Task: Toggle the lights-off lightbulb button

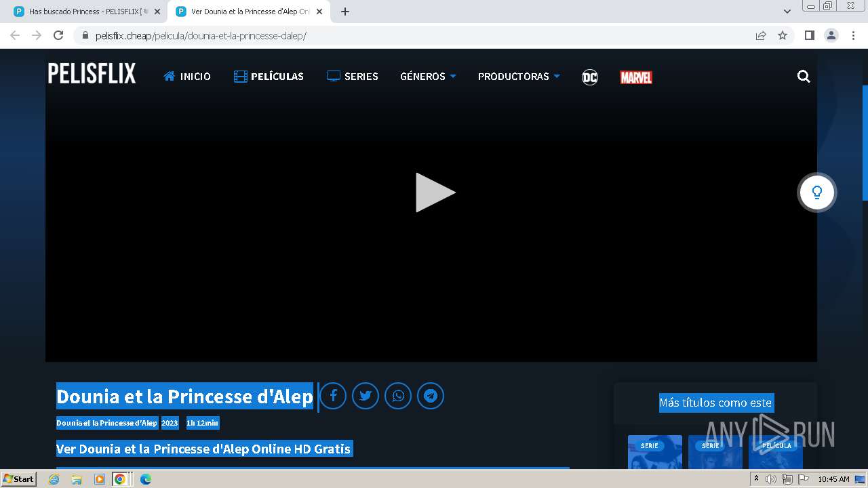Action: [x=816, y=192]
